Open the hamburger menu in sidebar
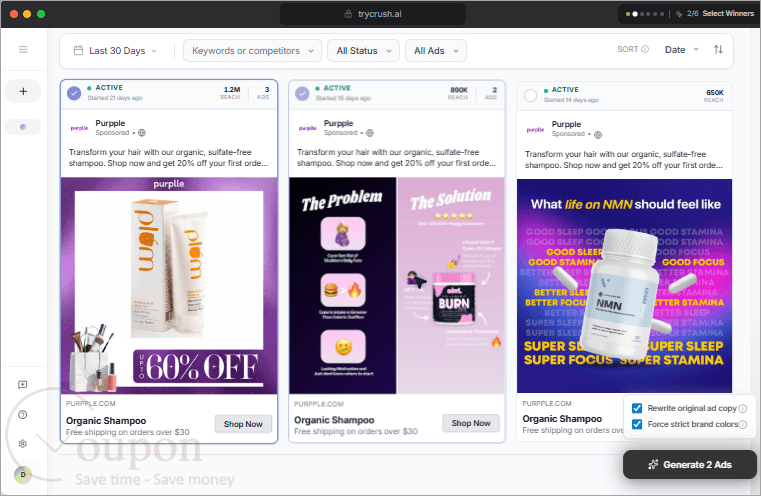 coord(23,50)
